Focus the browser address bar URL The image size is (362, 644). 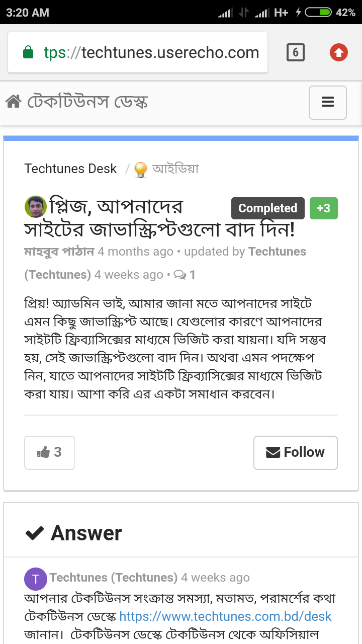click(x=151, y=52)
